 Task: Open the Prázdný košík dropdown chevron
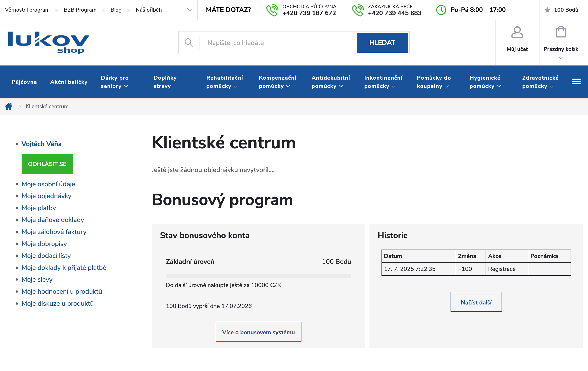click(561, 58)
